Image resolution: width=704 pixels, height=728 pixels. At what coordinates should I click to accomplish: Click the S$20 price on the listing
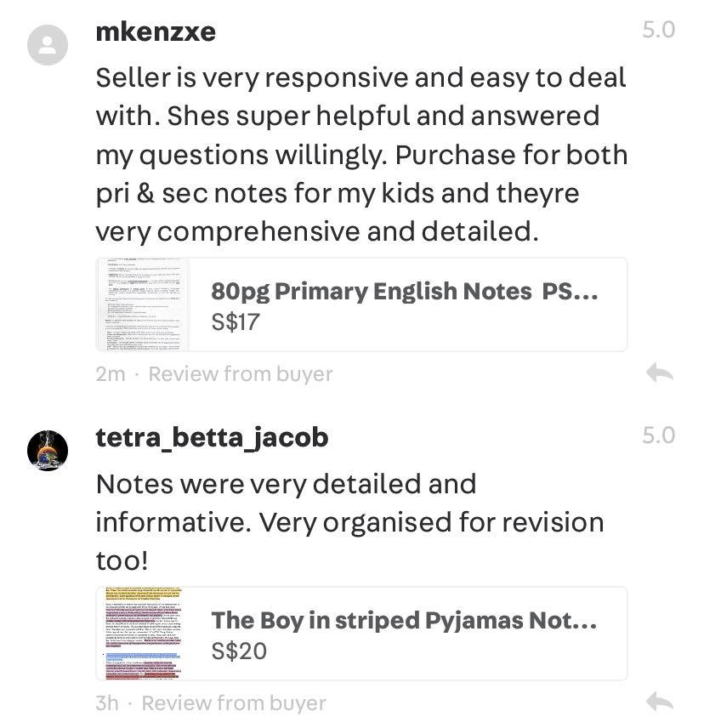(239, 651)
